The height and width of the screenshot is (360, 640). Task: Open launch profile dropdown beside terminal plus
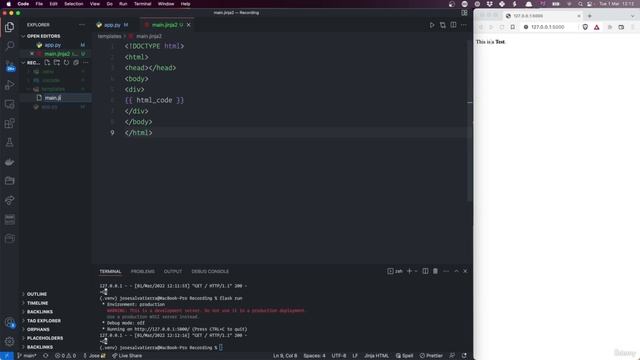coord(416,271)
